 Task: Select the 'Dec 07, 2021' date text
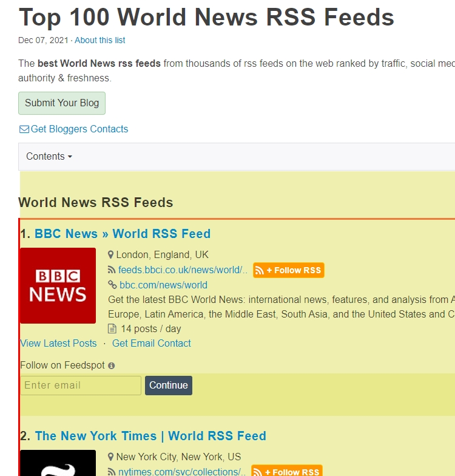(44, 40)
